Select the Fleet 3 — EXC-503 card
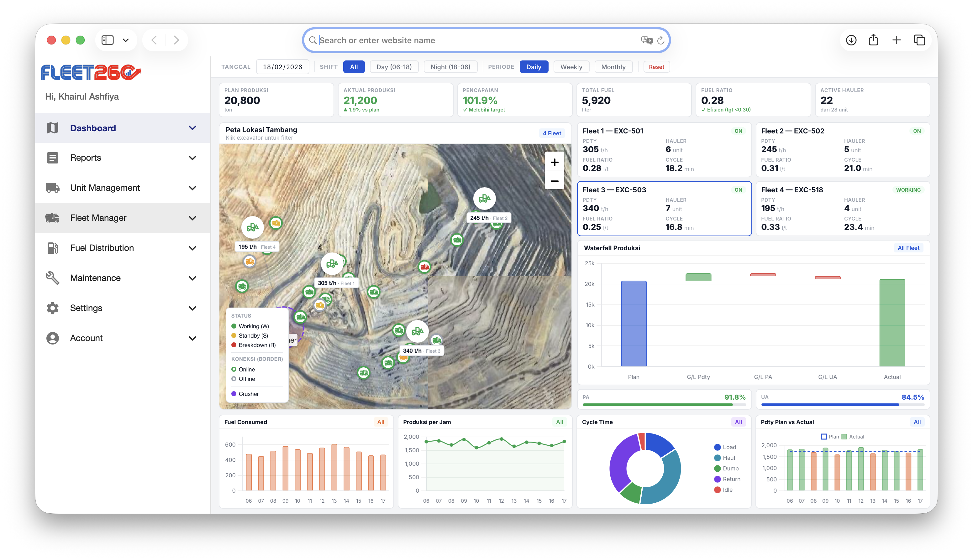Image resolution: width=973 pixels, height=560 pixels. pos(664,209)
